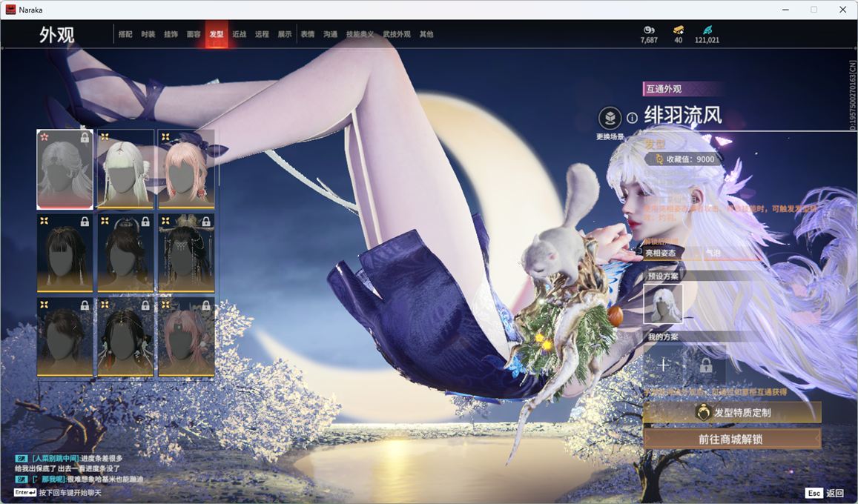
Task: Select the 亮相姿态 sub-tab
Action: [x=661, y=253]
